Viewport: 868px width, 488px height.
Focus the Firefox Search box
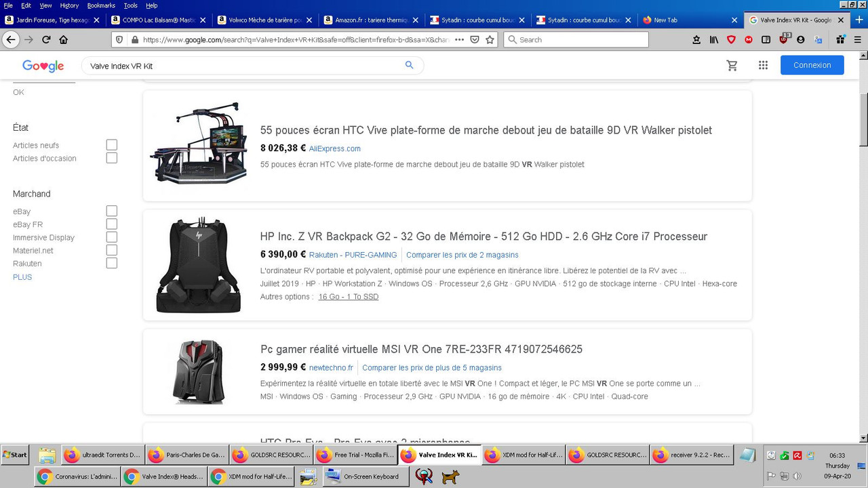pos(576,40)
